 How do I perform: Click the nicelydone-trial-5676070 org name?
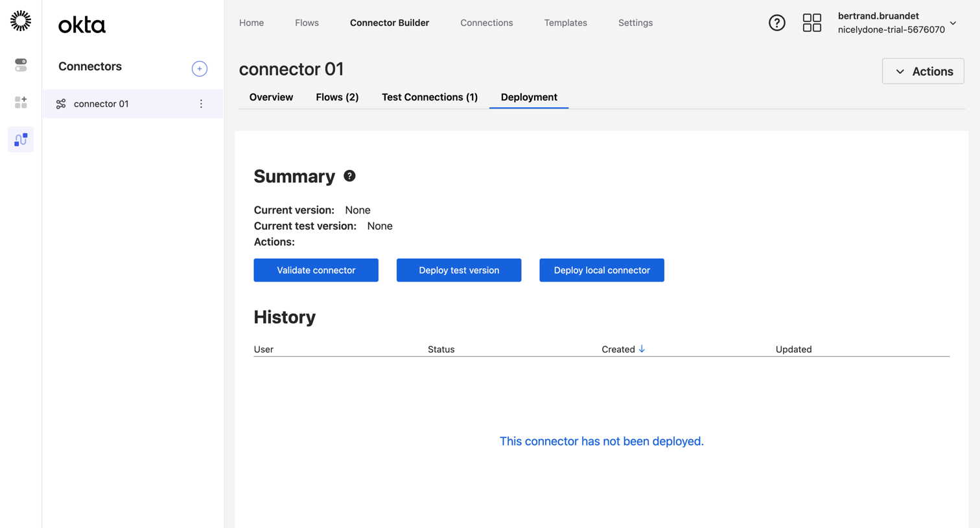891,30
